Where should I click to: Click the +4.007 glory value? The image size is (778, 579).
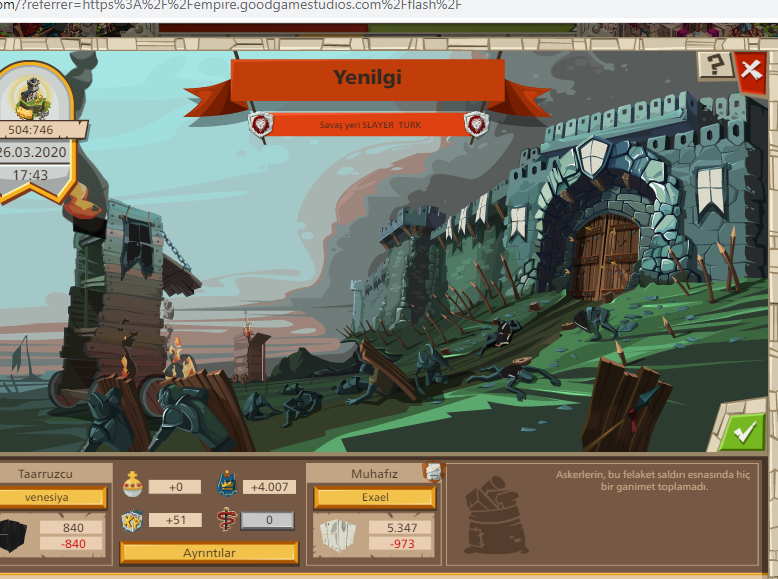tap(269, 487)
